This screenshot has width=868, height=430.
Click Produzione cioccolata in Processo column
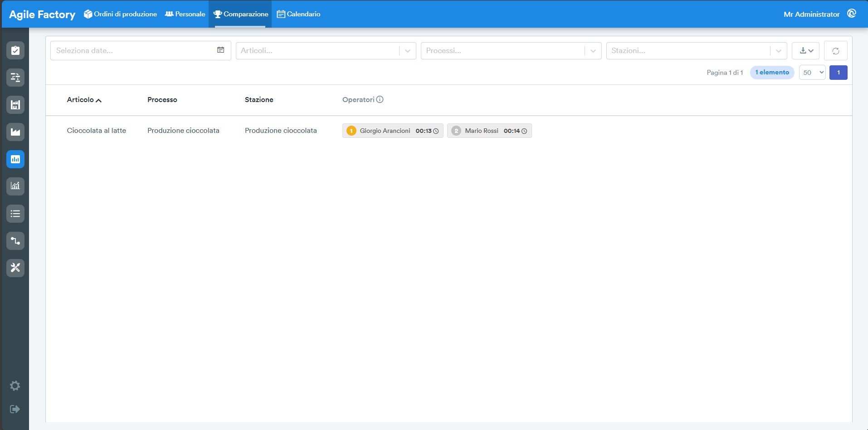click(x=183, y=131)
